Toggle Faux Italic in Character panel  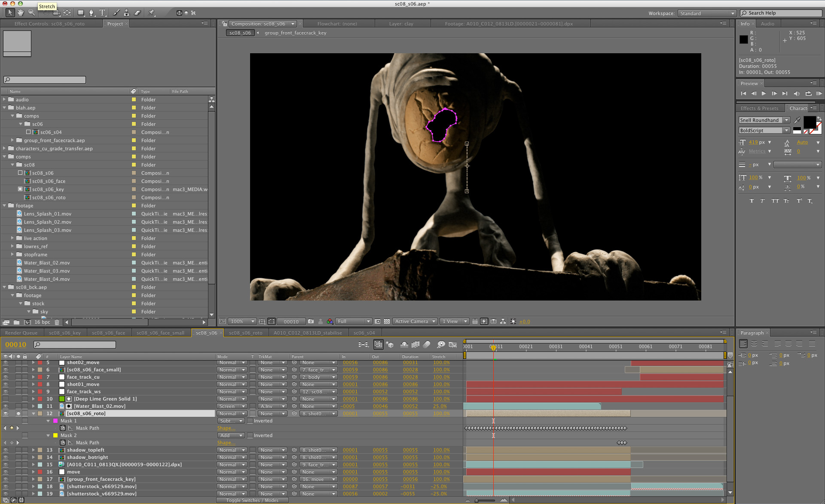pyautogui.click(x=763, y=200)
